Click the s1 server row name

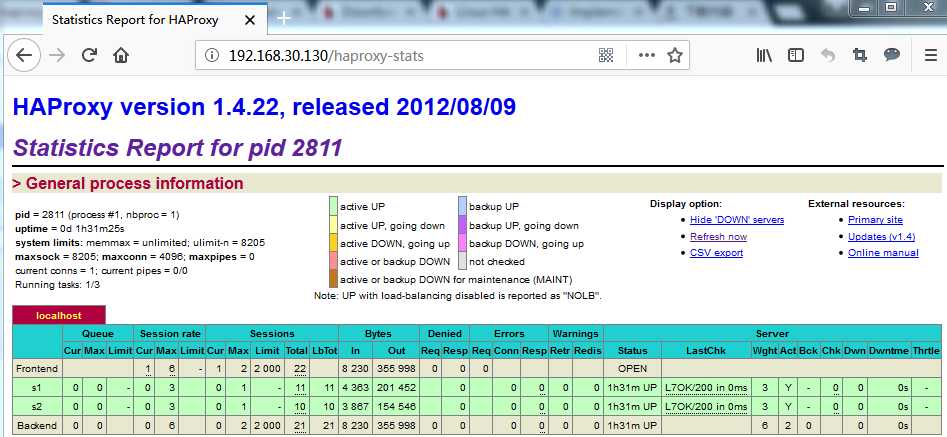pyautogui.click(x=37, y=388)
